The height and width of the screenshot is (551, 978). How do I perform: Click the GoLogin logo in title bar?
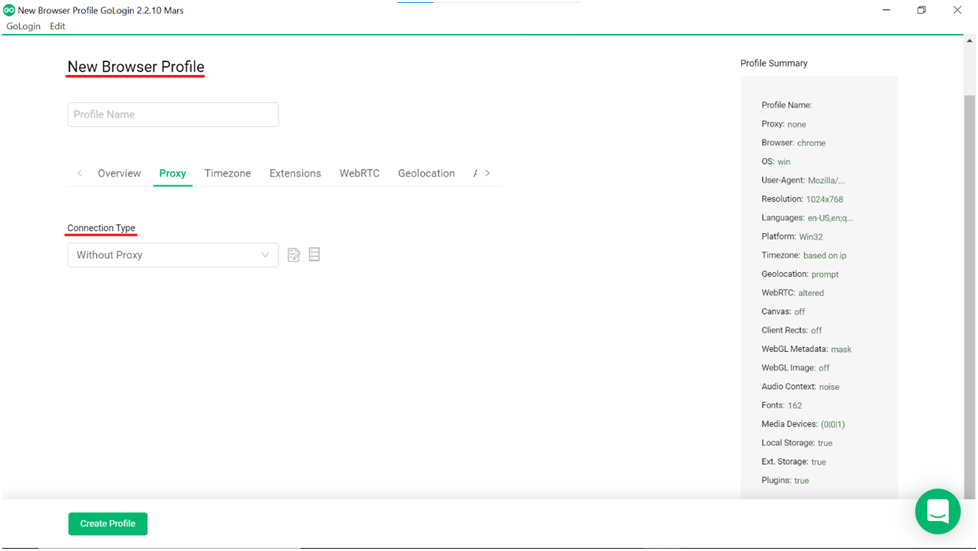(9, 10)
